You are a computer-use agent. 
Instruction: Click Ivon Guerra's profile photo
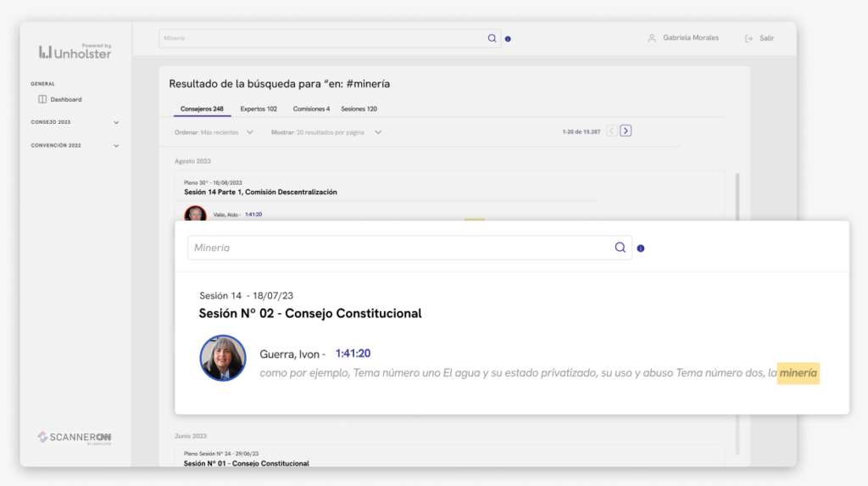pos(223,358)
